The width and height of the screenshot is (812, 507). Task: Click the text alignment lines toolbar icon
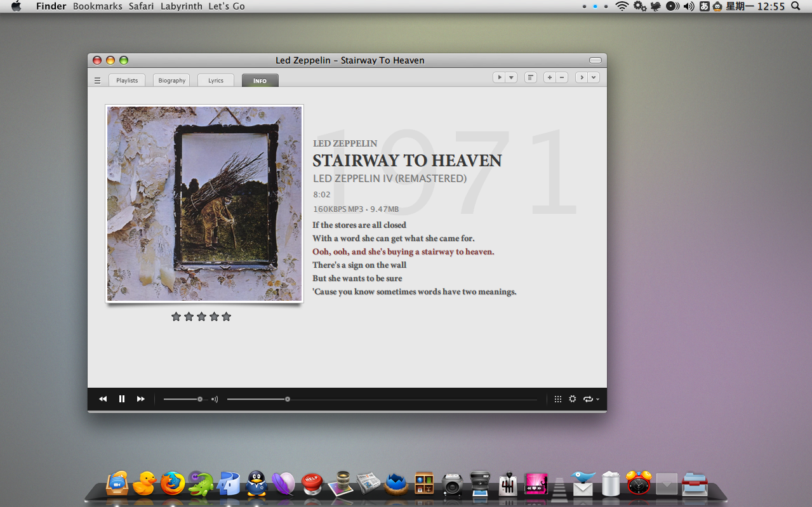pyautogui.click(x=531, y=77)
